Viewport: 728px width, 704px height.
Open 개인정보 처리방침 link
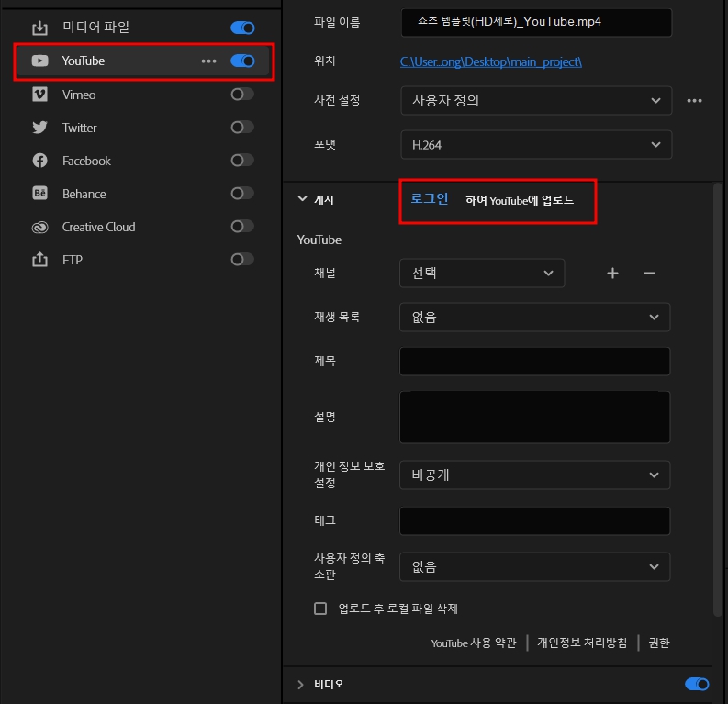582,643
